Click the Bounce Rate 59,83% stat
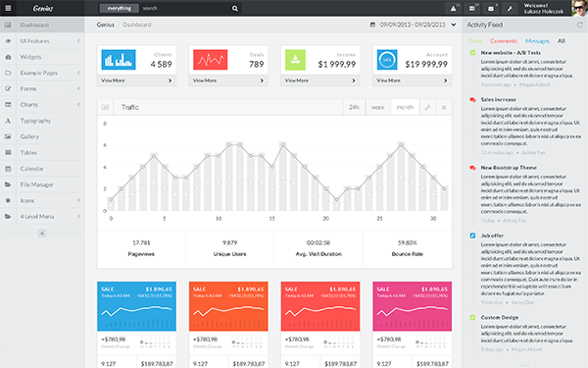Viewport: 588px width, 368px height. point(408,248)
